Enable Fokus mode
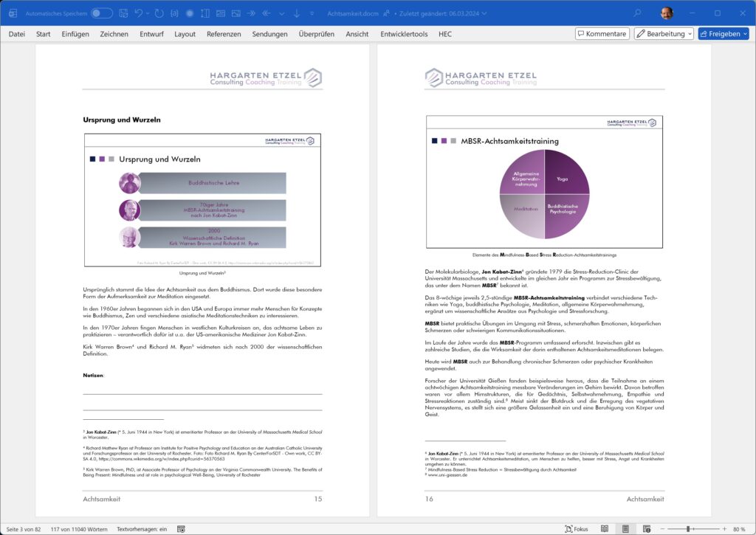 (576, 529)
